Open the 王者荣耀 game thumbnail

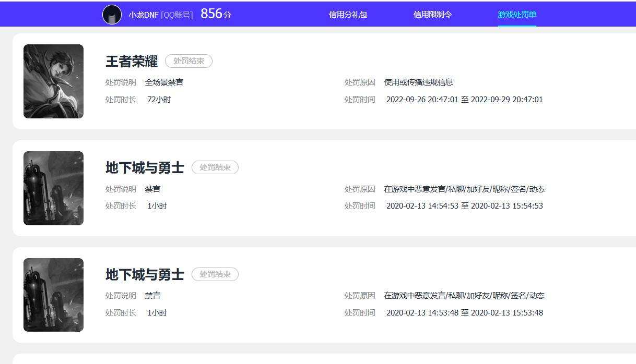pyautogui.click(x=53, y=81)
